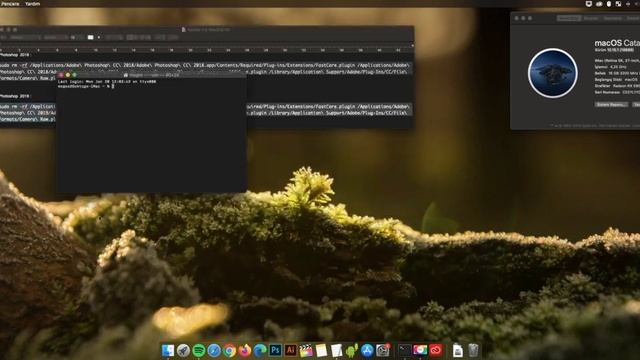Open System Preferences gear with badge

pos(383,350)
